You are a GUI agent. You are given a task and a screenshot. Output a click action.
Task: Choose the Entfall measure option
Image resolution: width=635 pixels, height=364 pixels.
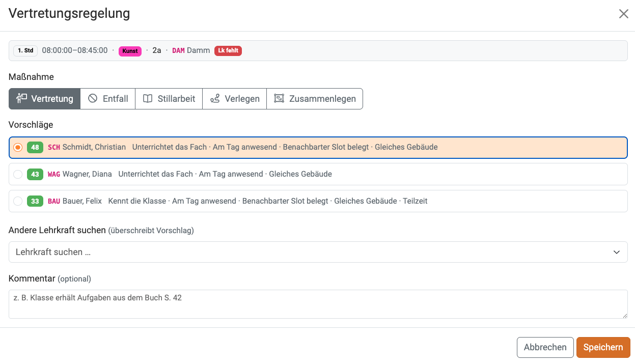point(108,99)
